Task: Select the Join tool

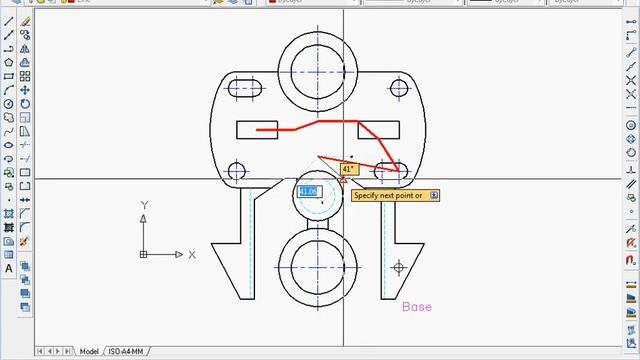Action: (x=25, y=200)
